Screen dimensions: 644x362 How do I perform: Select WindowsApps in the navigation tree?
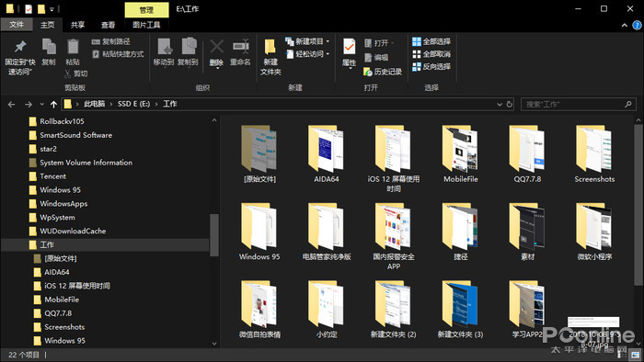pos(63,204)
